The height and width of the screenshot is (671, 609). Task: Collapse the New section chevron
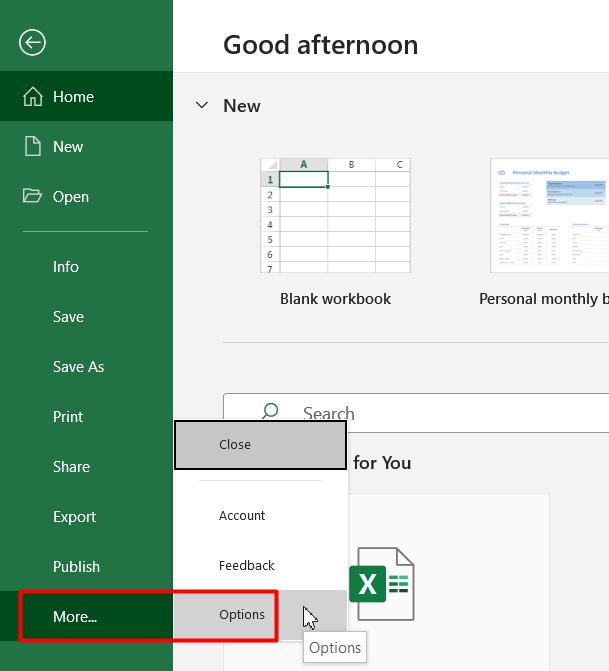pos(202,105)
